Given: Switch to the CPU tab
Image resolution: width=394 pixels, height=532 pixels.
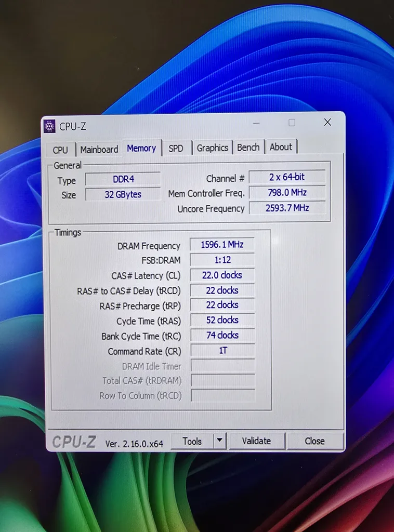Looking at the screenshot, I should click(60, 150).
